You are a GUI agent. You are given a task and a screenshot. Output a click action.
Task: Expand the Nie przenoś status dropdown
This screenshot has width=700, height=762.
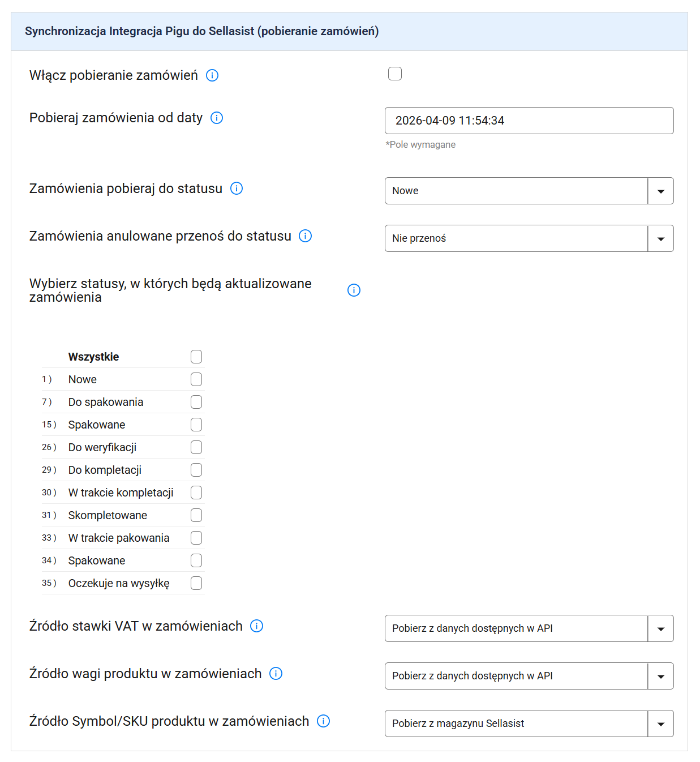[x=529, y=238]
